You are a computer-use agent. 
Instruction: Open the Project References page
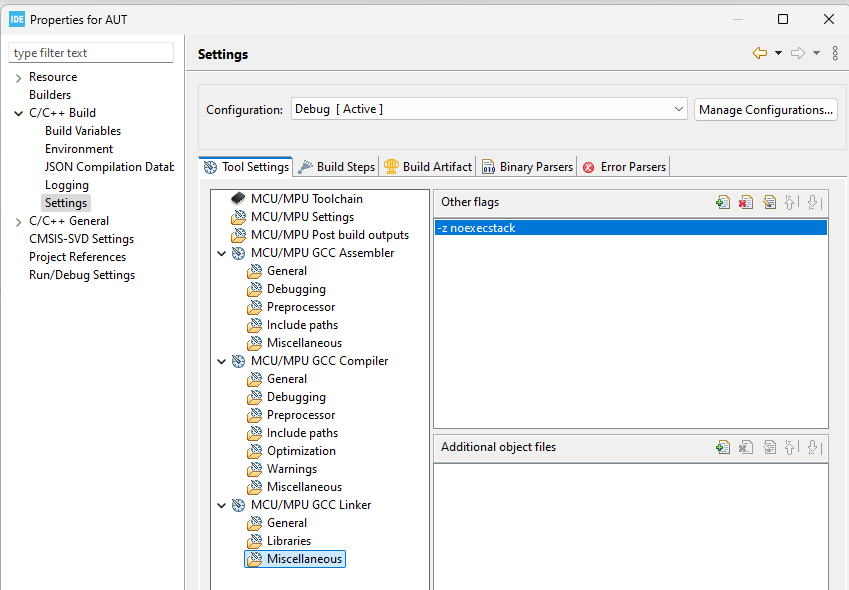click(77, 257)
